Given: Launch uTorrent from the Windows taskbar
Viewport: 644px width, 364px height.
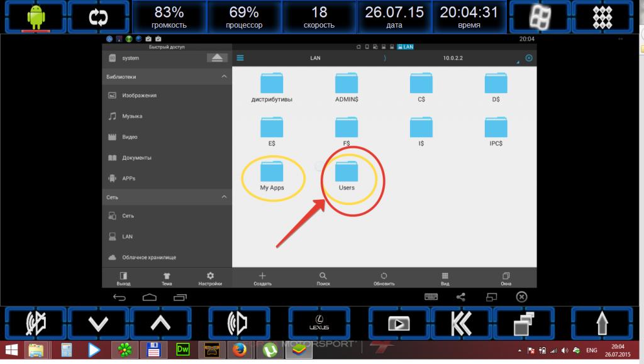Looking at the screenshot, I should [x=271, y=350].
